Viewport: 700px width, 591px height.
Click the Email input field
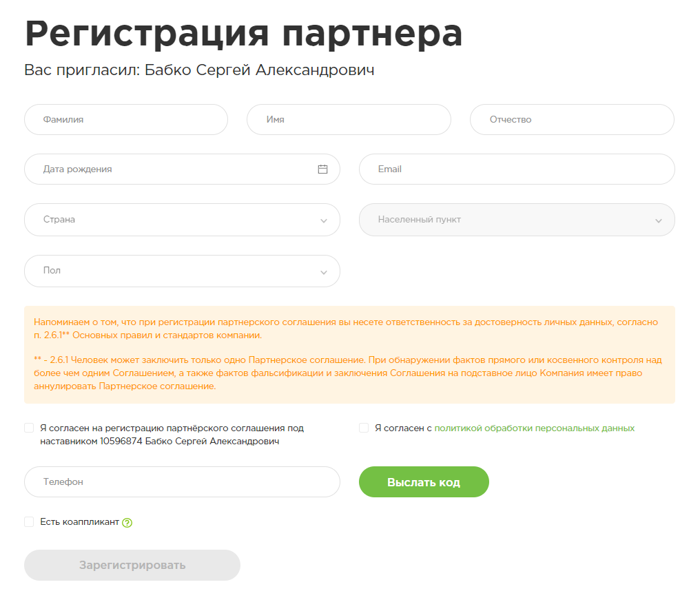517,169
